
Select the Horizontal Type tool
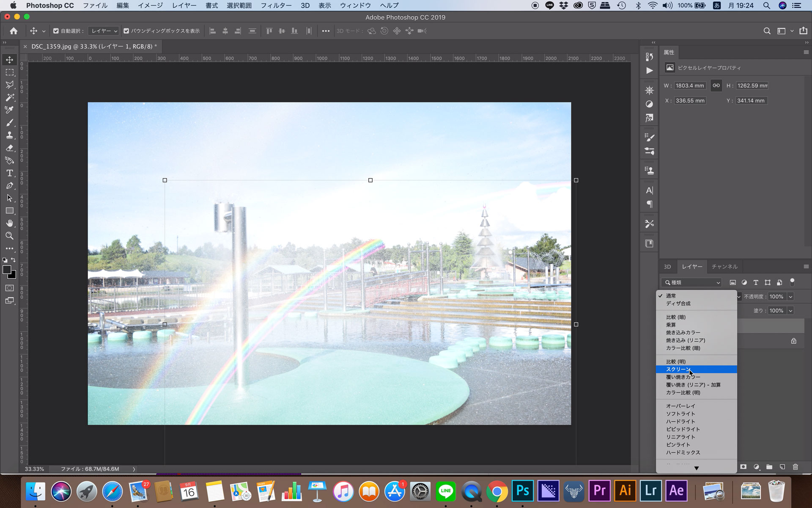(10, 173)
